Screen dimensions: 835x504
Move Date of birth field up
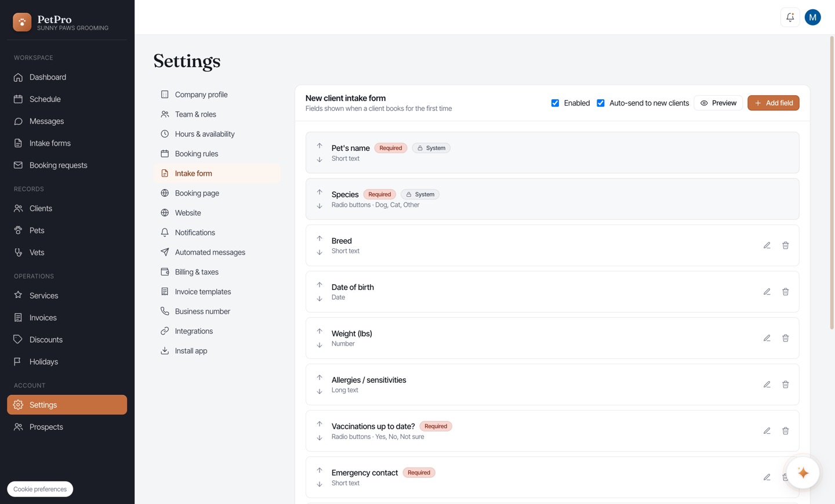[320, 285]
